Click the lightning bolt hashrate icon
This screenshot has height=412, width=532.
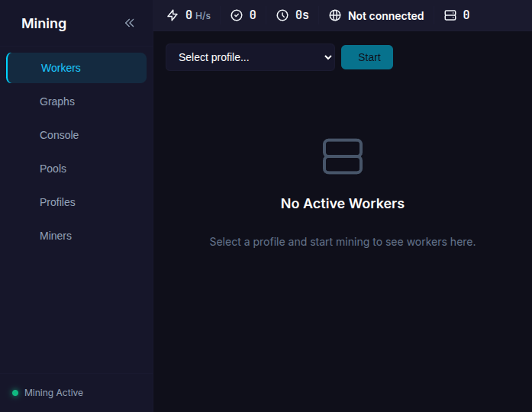click(x=172, y=15)
